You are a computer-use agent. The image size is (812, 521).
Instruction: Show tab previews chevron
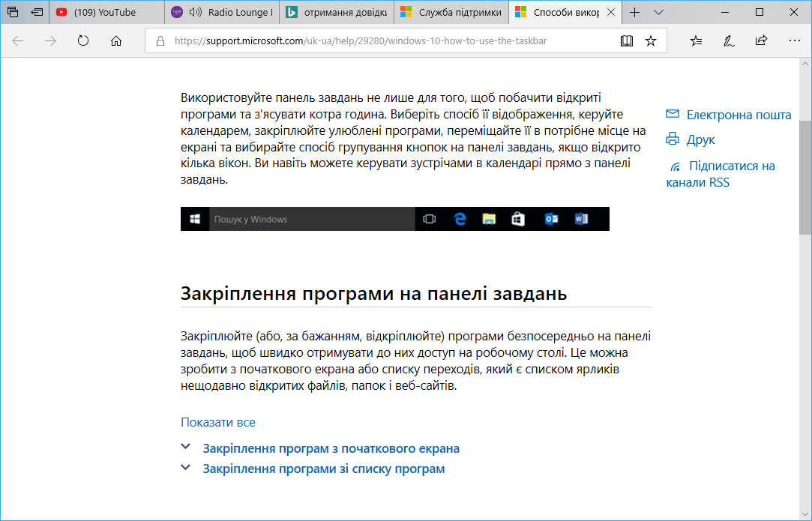click(658, 13)
